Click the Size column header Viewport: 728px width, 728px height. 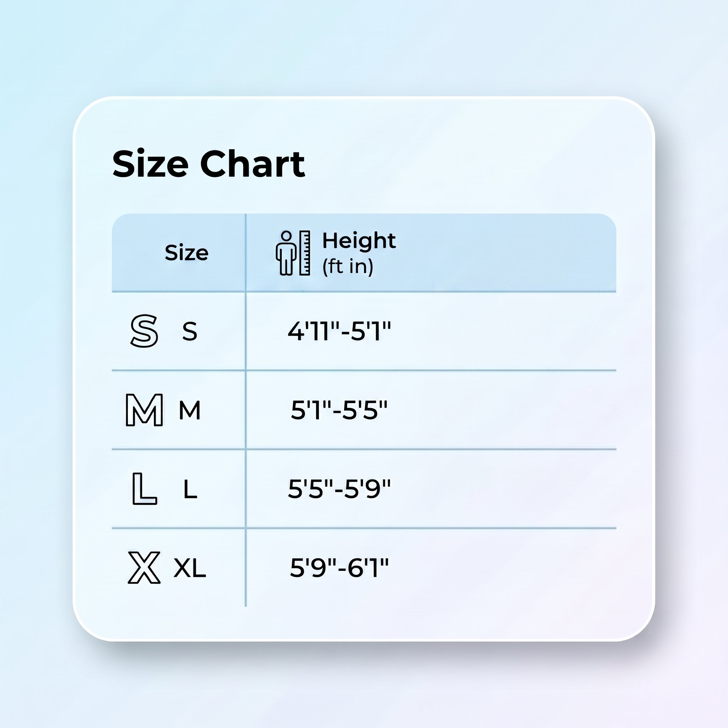coord(187,252)
